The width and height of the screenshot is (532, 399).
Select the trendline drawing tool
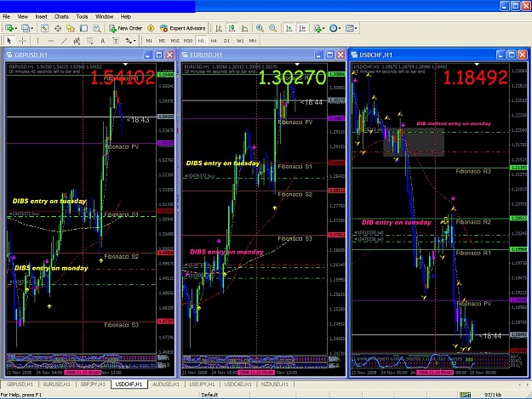[64, 41]
